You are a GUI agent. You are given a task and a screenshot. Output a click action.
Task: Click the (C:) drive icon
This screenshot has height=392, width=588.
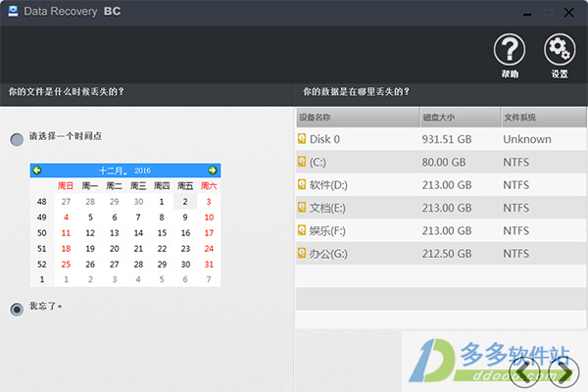click(302, 162)
